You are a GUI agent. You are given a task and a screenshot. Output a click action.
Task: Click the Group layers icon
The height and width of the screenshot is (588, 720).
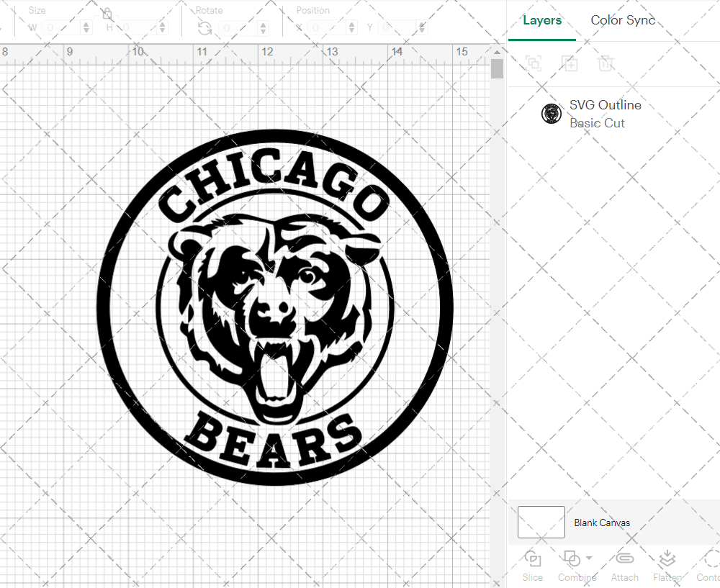tap(534, 63)
